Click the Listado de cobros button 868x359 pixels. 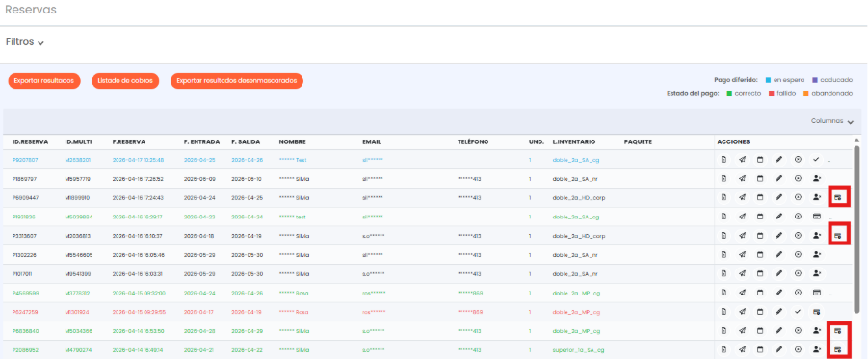coord(125,81)
